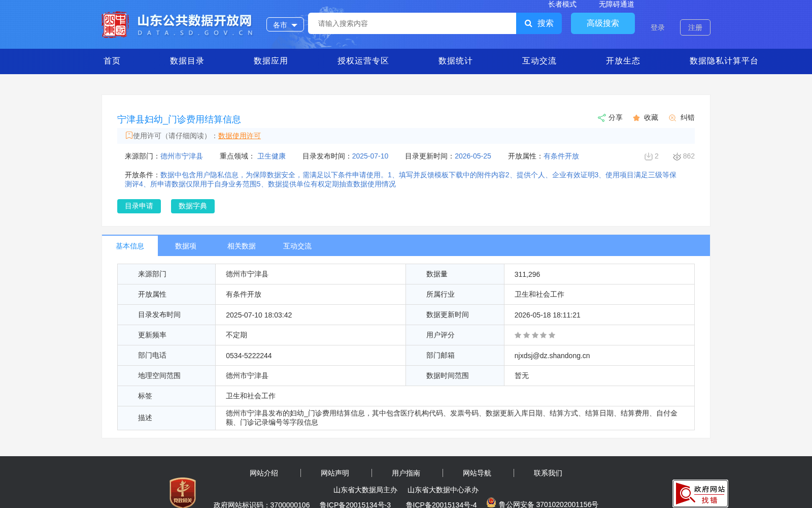Click the 纠错 correction text
Image resolution: width=812 pixels, height=508 pixels.
688,118
